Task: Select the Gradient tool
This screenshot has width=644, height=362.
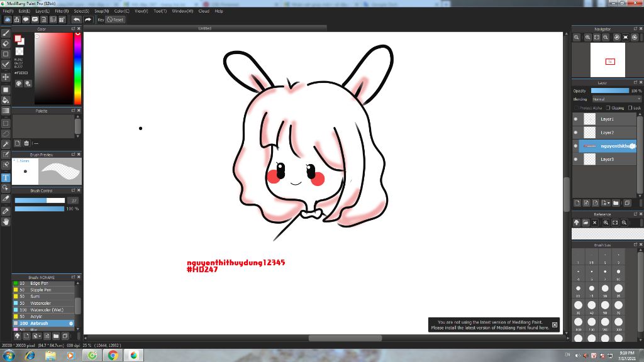Action: 6,111
